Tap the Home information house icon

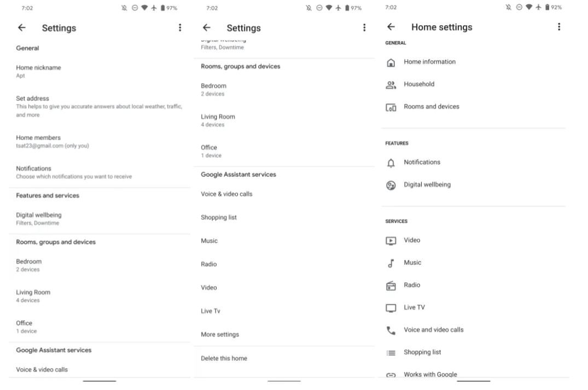[391, 62]
